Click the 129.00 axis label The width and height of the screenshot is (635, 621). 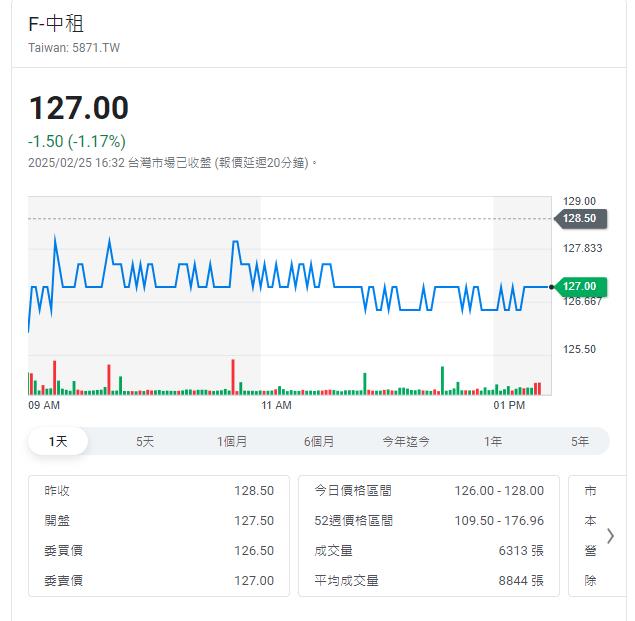point(579,201)
